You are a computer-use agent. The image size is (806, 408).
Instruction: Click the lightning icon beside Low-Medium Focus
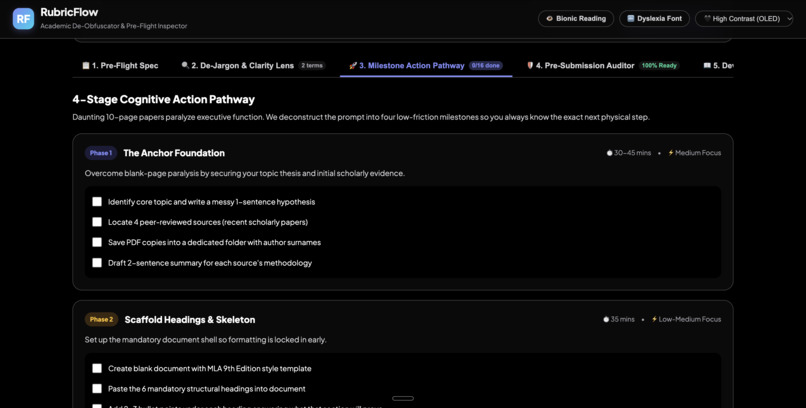pyautogui.click(x=654, y=319)
